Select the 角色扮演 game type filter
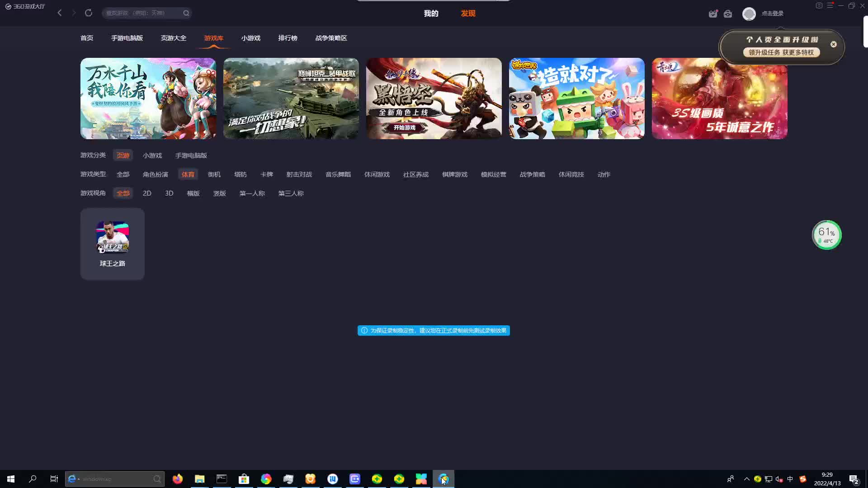868x488 pixels. pyautogui.click(x=155, y=174)
